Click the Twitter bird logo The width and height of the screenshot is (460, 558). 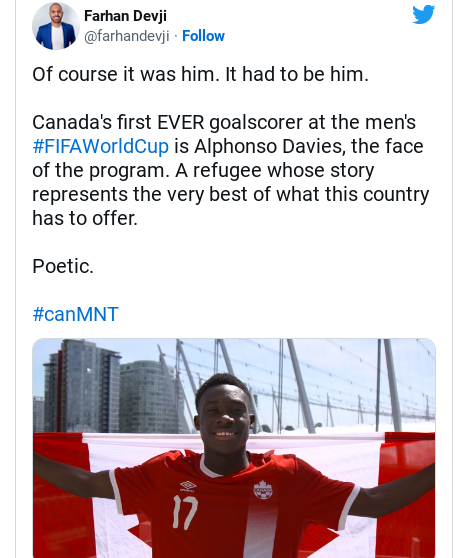pos(423,15)
